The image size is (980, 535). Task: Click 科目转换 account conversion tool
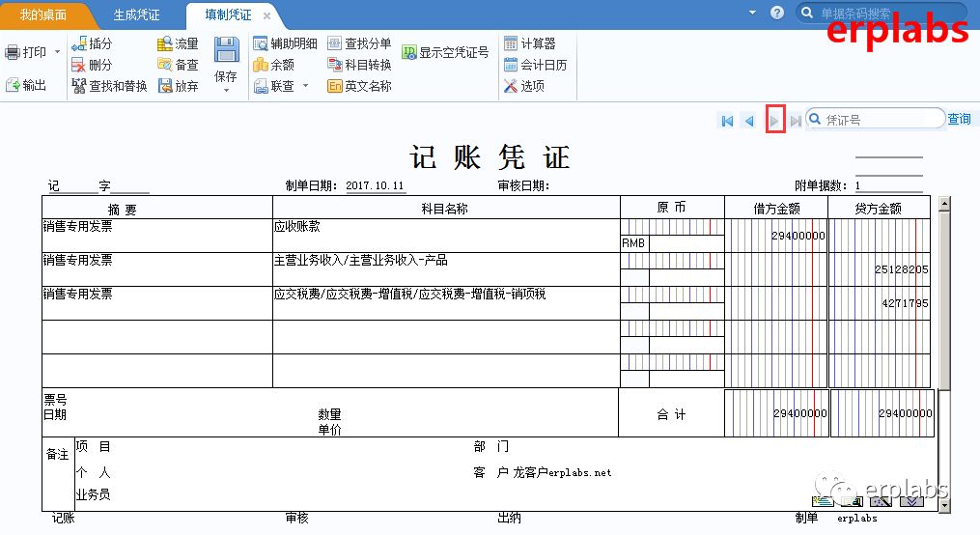[x=360, y=65]
